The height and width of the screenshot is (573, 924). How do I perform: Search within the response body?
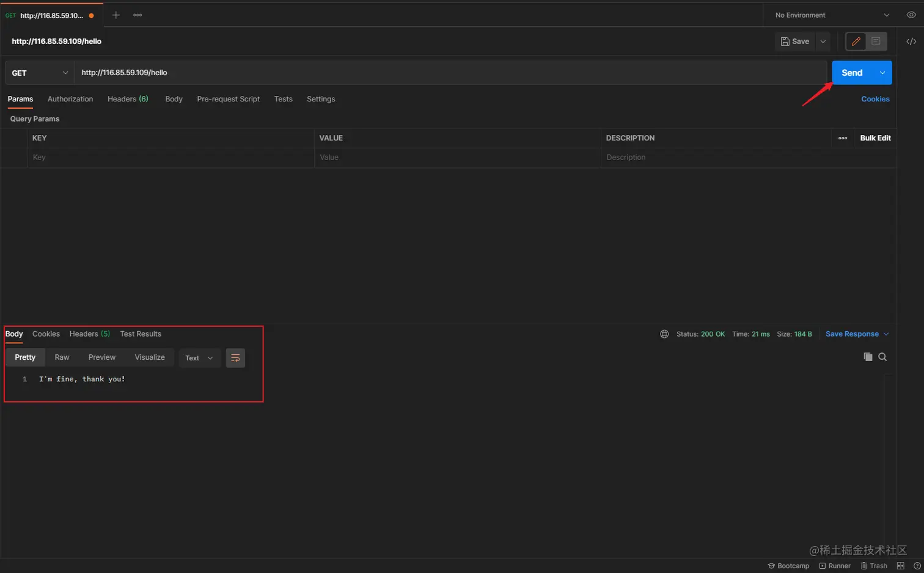tap(882, 357)
